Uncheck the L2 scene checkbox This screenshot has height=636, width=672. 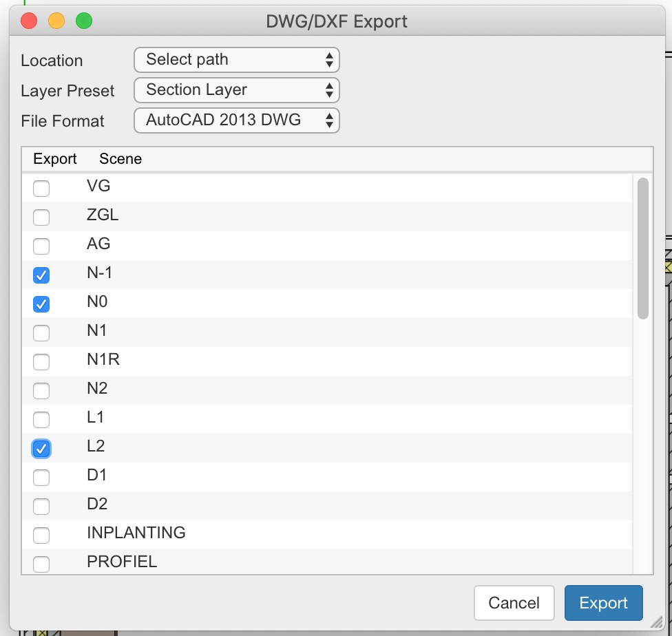point(41,449)
